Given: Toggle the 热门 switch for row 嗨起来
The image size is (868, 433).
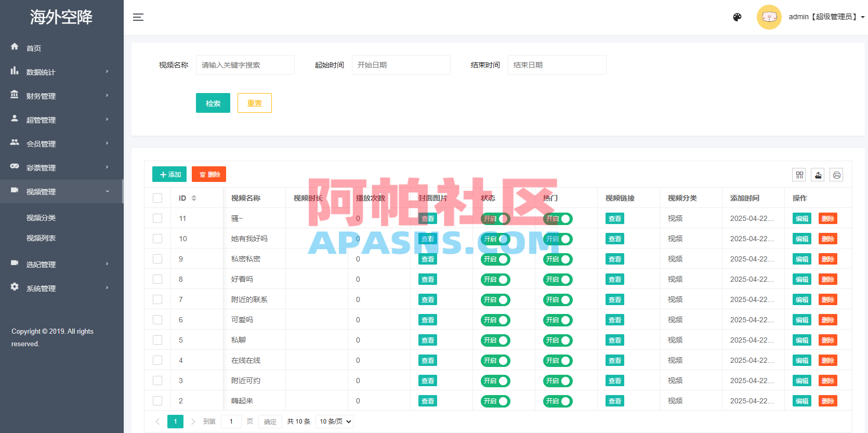Looking at the screenshot, I should [558, 401].
